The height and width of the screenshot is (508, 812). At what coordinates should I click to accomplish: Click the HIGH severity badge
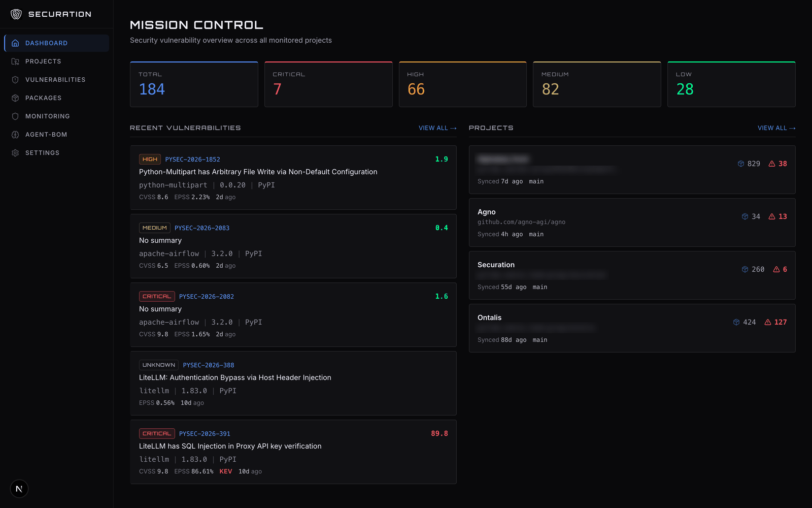click(150, 160)
